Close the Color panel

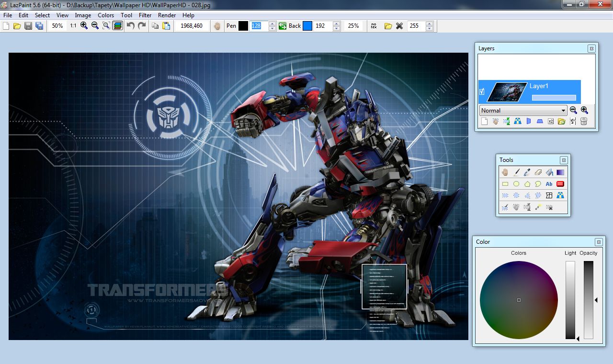[x=599, y=242]
